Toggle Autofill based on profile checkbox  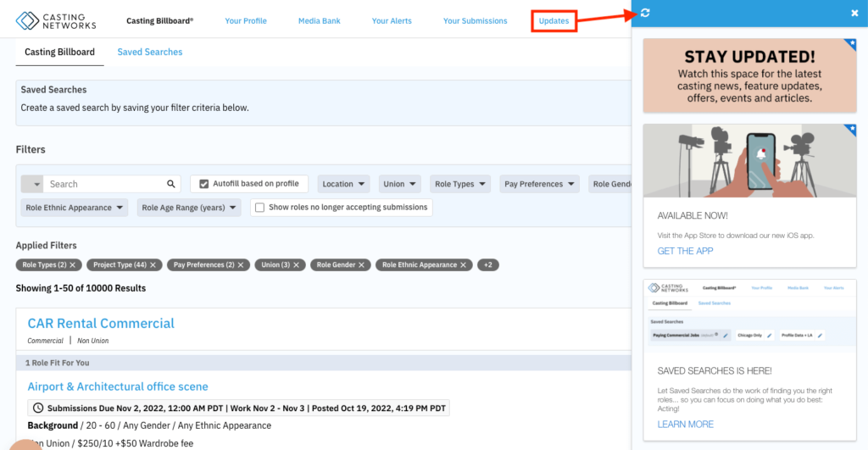click(203, 184)
